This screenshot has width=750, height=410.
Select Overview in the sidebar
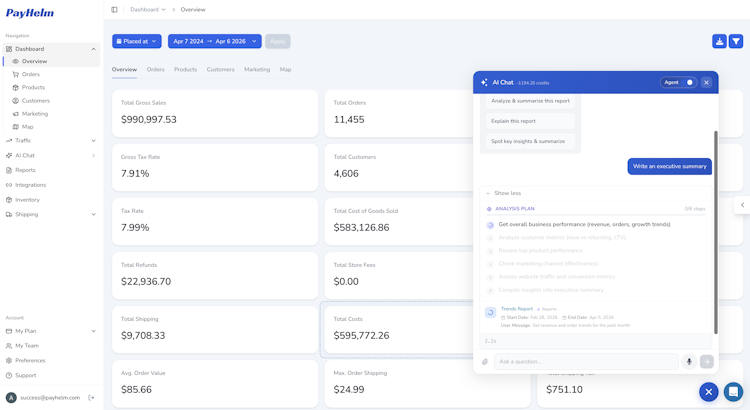(x=52, y=61)
